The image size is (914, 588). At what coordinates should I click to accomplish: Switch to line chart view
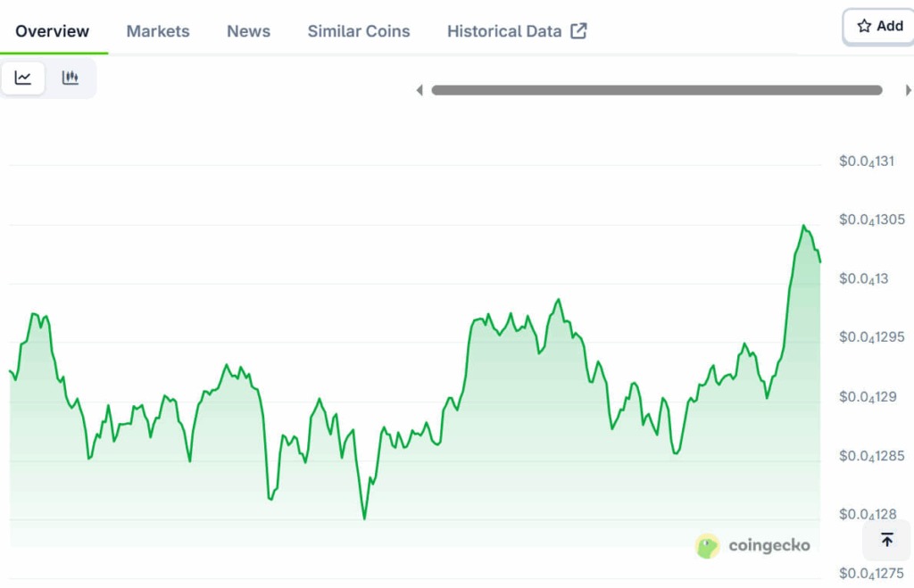tap(23, 79)
